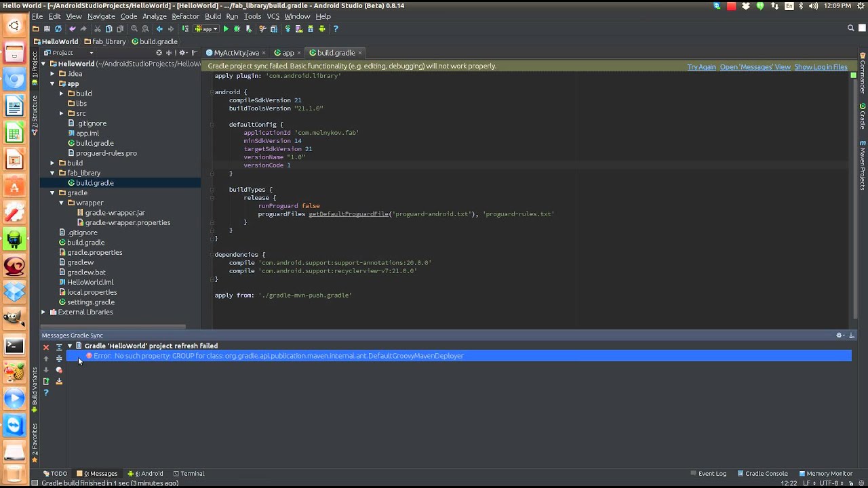The image size is (868, 488).
Task: Click the Synchronize toolbar icon
Action: 58,28
